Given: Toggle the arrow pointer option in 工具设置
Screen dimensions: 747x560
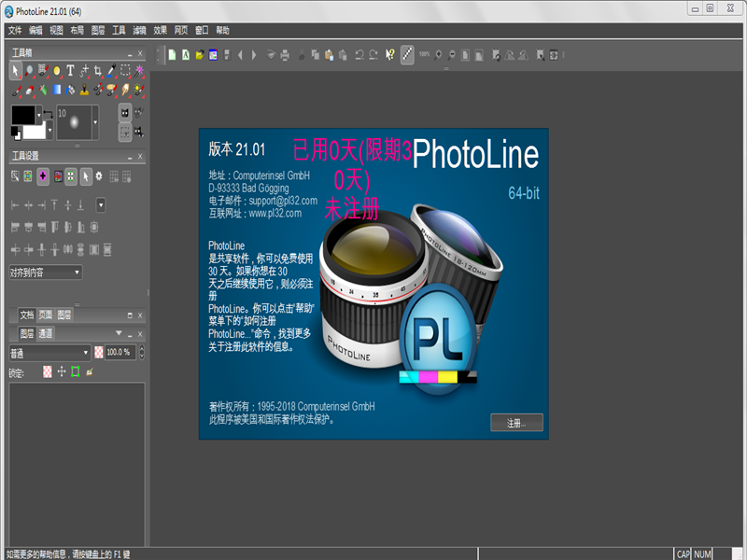Looking at the screenshot, I should (86, 176).
